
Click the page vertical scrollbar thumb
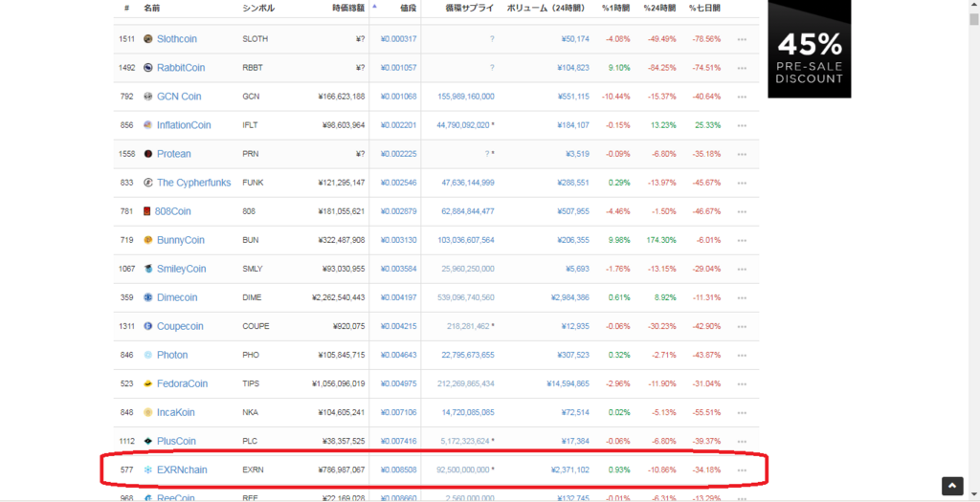[973, 19]
